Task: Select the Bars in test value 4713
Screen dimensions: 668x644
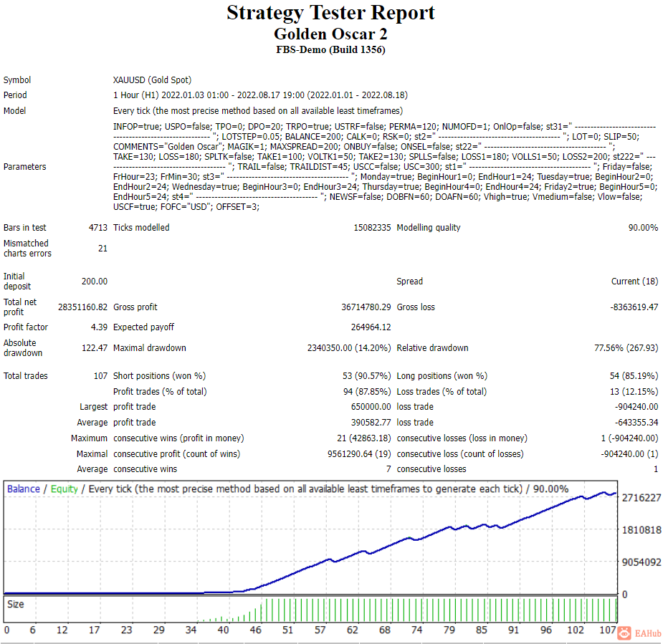Action: [98, 228]
